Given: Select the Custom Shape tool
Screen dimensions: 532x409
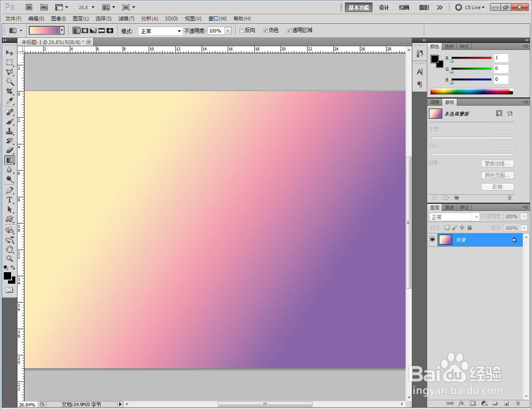Looking at the screenshot, I should point(10,219).
